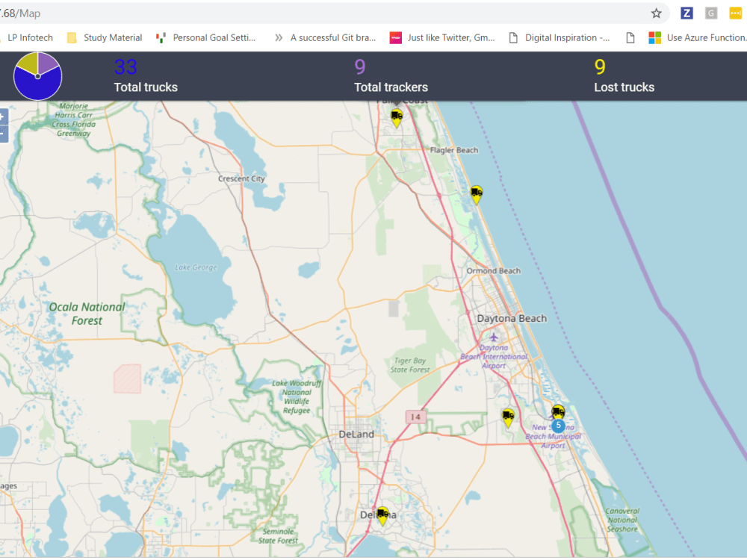Click Daytona Beach International Airport icon
Screen dimensions: 747x560
(x=494, y=337)
